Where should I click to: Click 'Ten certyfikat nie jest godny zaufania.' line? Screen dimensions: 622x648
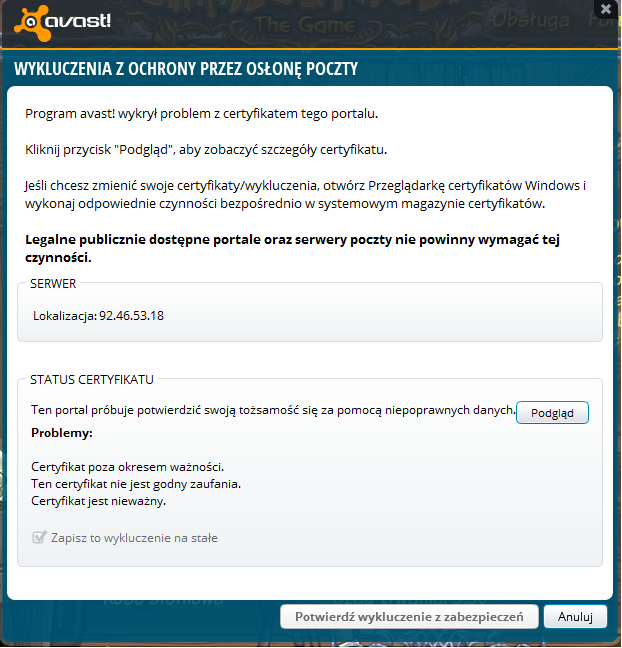click(x=136, y=484)
